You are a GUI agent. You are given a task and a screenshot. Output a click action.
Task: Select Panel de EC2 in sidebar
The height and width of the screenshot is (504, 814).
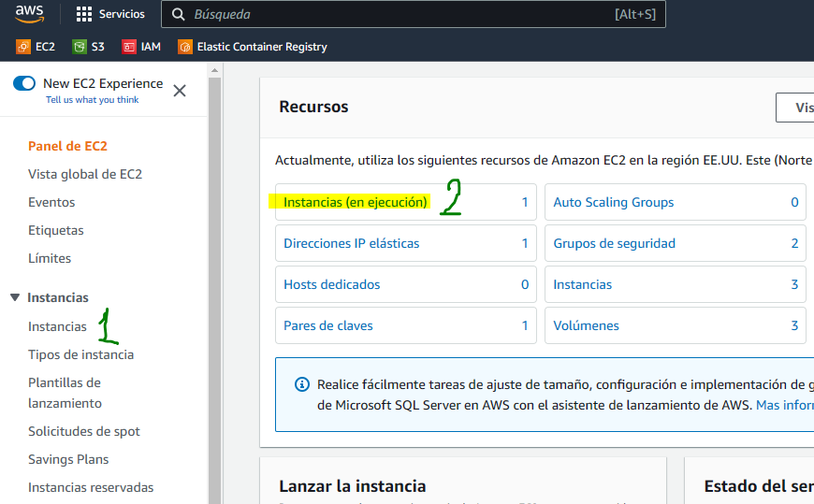[x=67, y=146]
